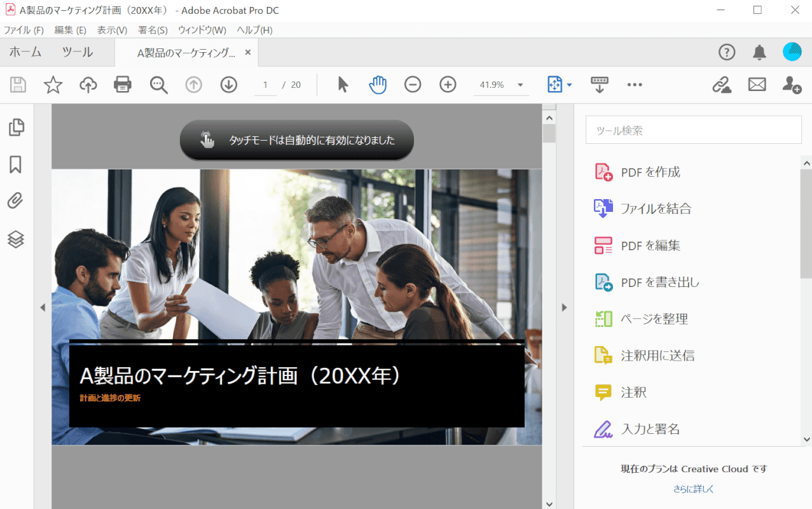Open the ファイル (F) menu

[24, 30]
